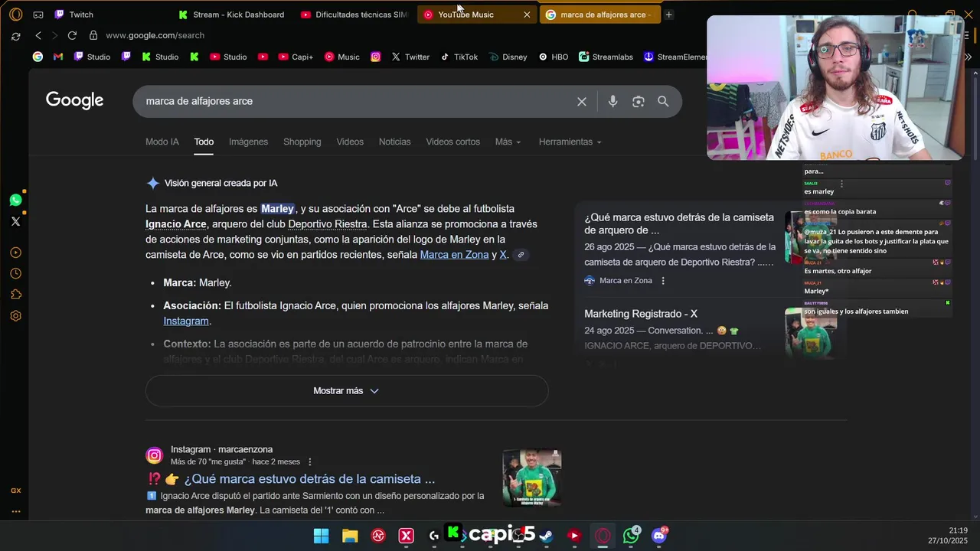Viewport: 980px width, 551px height.
Task: Open the HBO bookmark
Action: click(x=553, y=57)
